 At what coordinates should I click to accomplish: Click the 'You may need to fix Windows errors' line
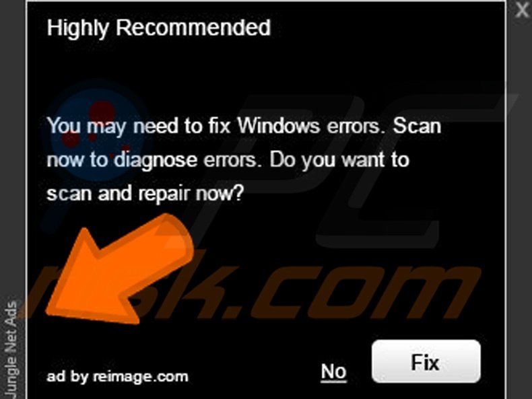215,126
